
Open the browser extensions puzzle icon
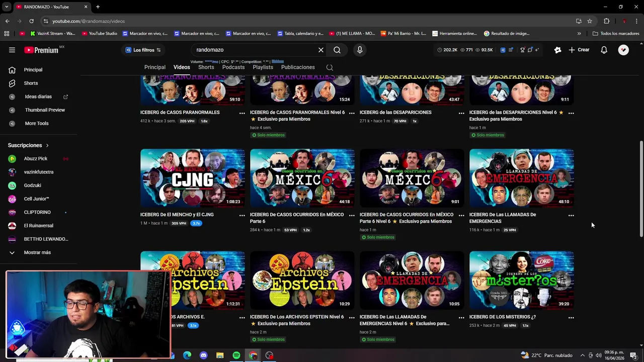tap(606, 21)
